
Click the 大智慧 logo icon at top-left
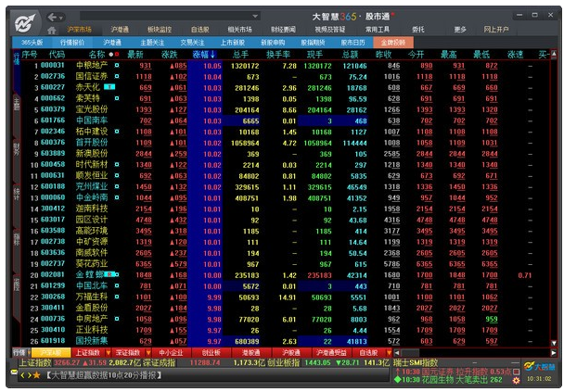click(25, 23)
